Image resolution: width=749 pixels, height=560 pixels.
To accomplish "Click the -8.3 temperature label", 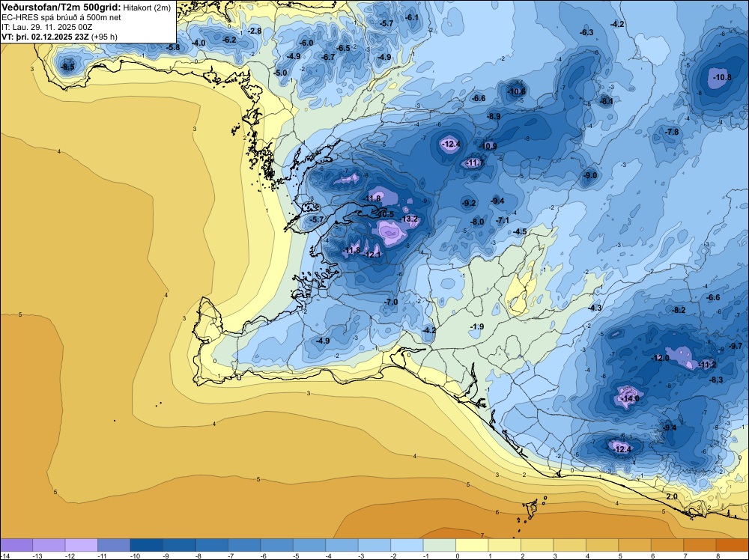I will (x=716, y=380).
